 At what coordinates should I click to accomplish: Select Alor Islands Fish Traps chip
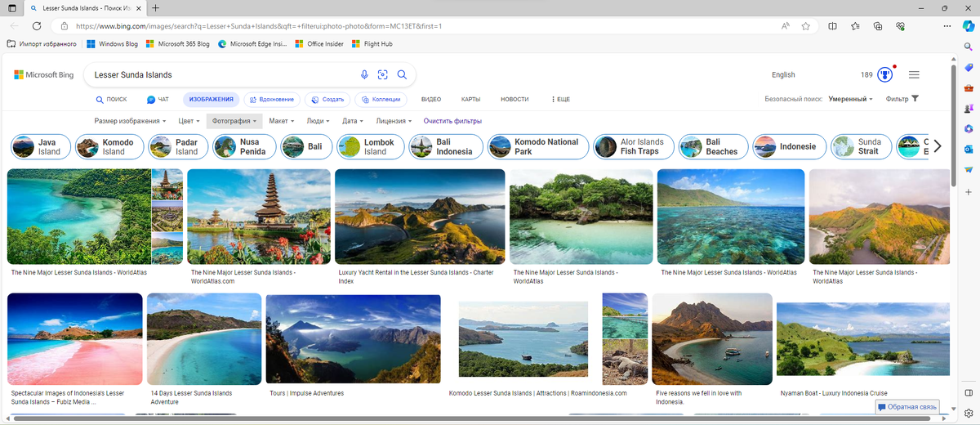pyautogui.click(x=633, y=146)
